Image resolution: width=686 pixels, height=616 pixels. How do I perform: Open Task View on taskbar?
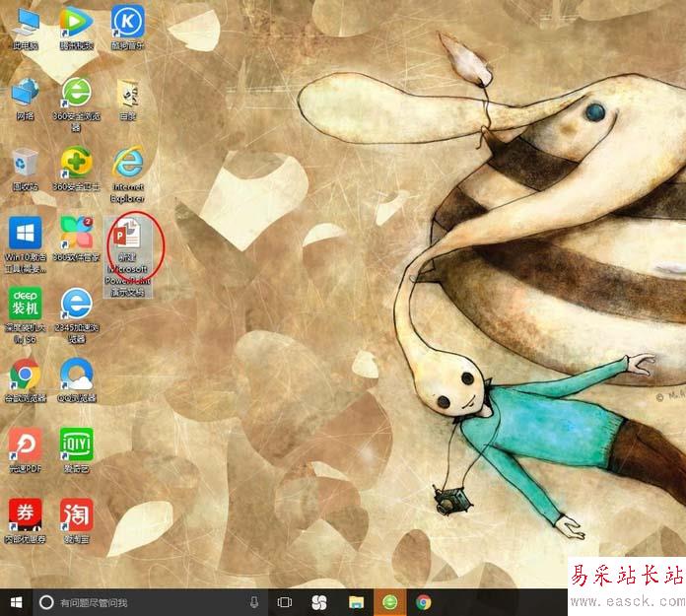285,603
